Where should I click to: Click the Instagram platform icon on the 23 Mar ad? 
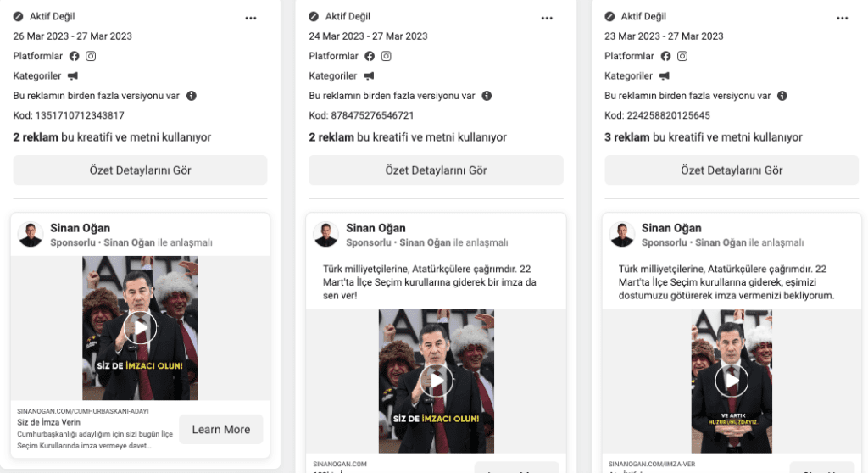[682, 56]
